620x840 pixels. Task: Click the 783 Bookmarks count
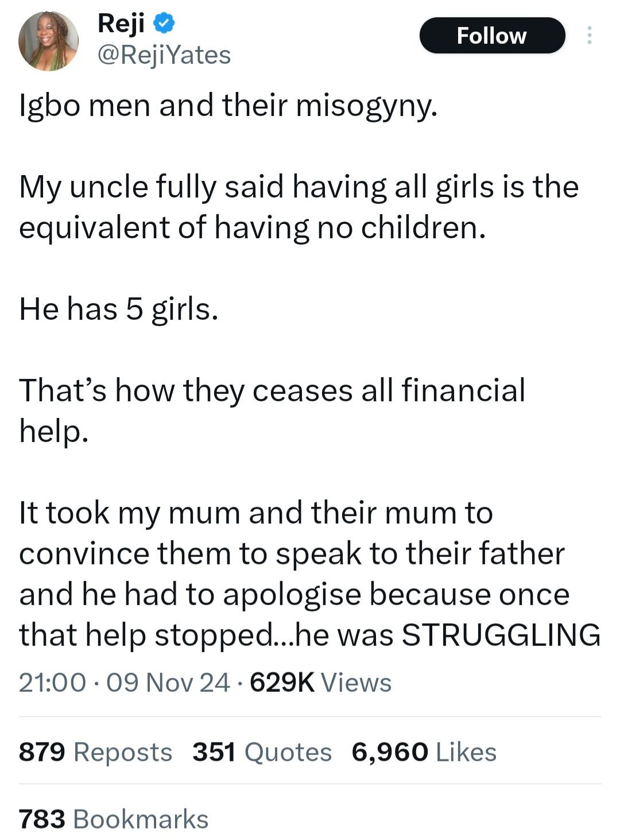(x=114, y=819)
